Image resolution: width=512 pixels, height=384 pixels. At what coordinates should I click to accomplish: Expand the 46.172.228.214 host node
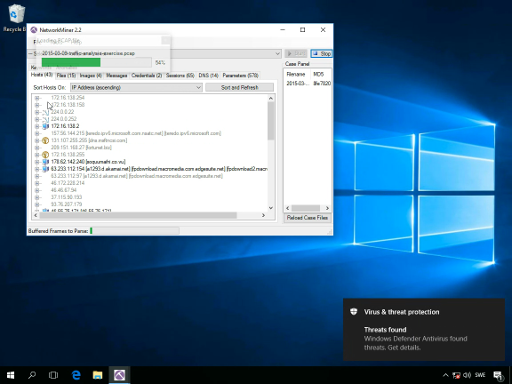point(37,183)
